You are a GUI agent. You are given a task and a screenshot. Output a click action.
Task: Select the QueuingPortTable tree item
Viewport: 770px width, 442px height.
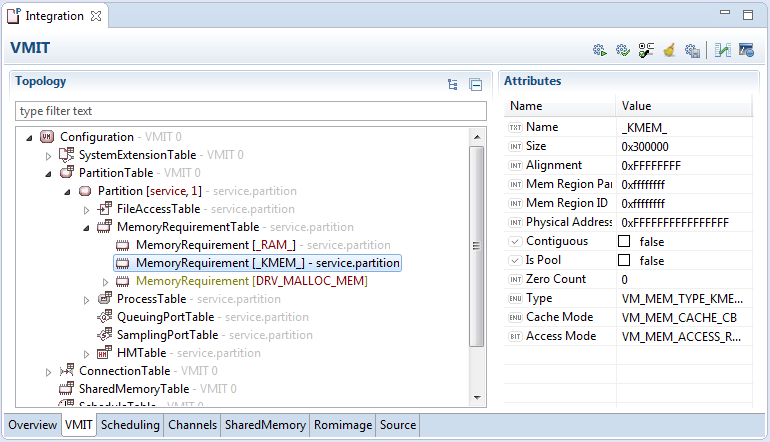[167, 317]
